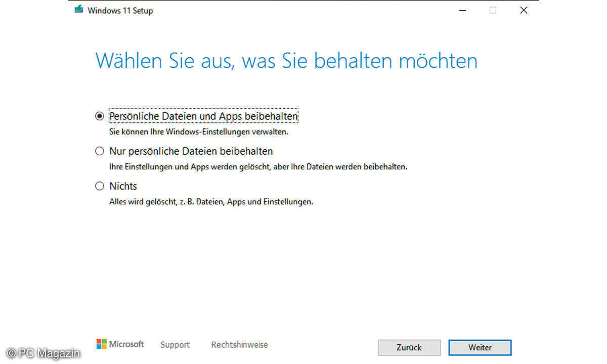Select the 'Nichts' radio button

pyautogui.click(x=99, y=186)
